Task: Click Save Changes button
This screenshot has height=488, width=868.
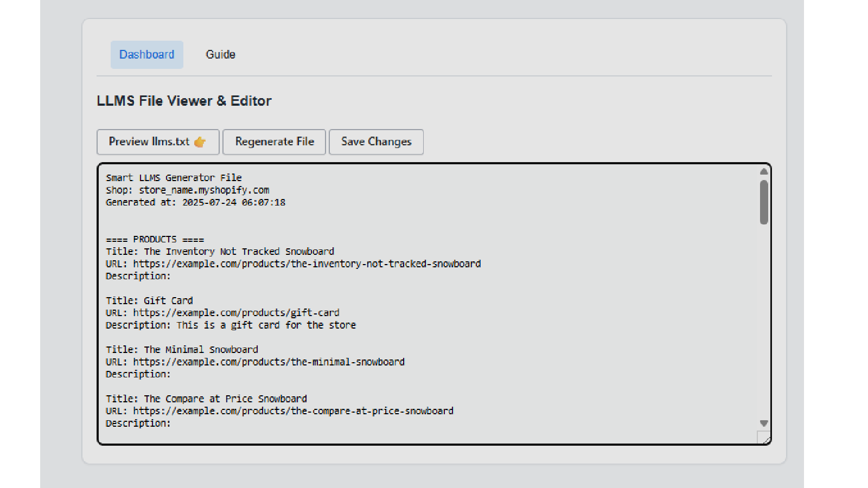Action: 376,142
